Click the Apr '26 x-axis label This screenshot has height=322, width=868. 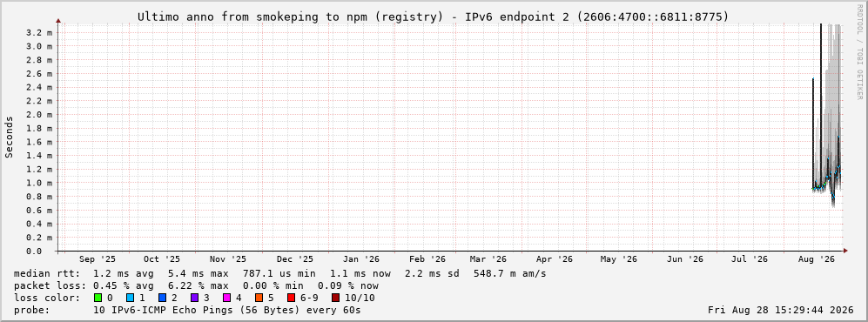click(554, 259)
